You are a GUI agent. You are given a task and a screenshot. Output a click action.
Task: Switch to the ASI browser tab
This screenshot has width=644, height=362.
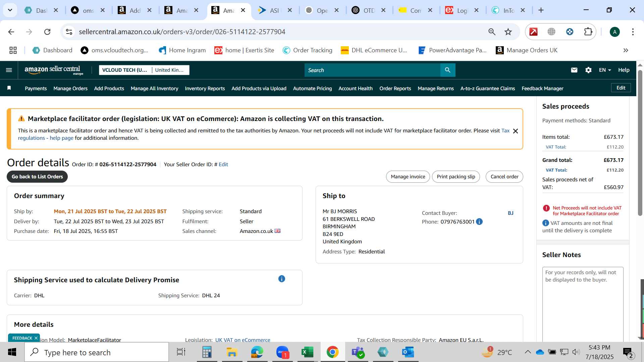(274, 10)
